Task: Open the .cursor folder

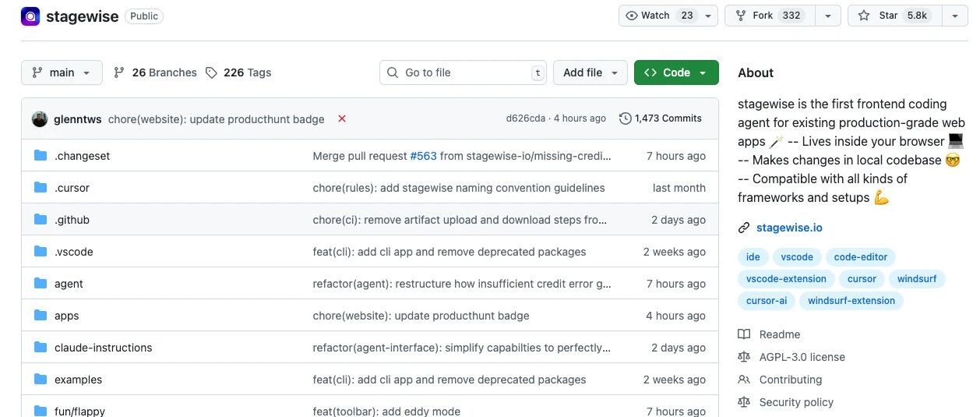Action: pyautogui.click(x=72, y=188)
